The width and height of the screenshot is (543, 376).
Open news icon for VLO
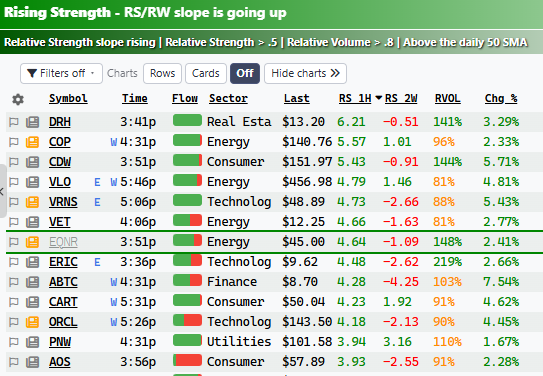tap(33, 182)
